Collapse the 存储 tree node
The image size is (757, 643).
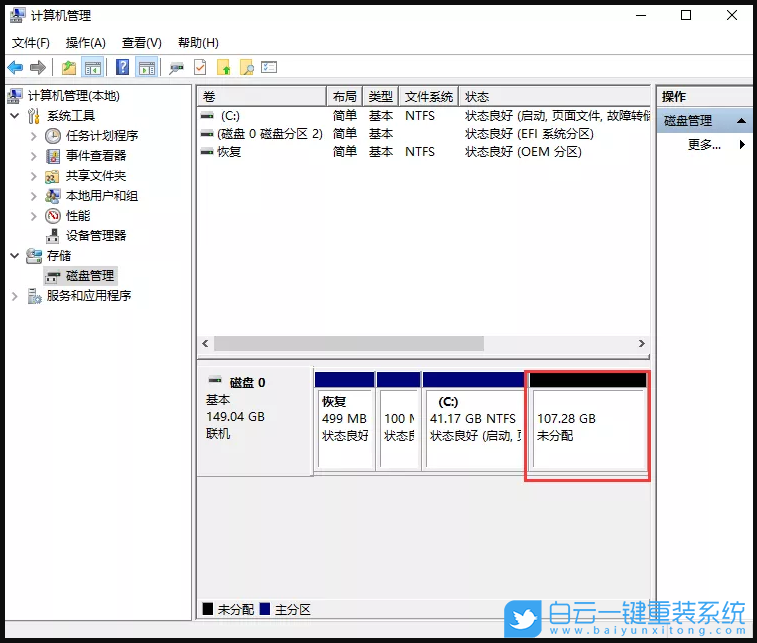tap(15, 256)
